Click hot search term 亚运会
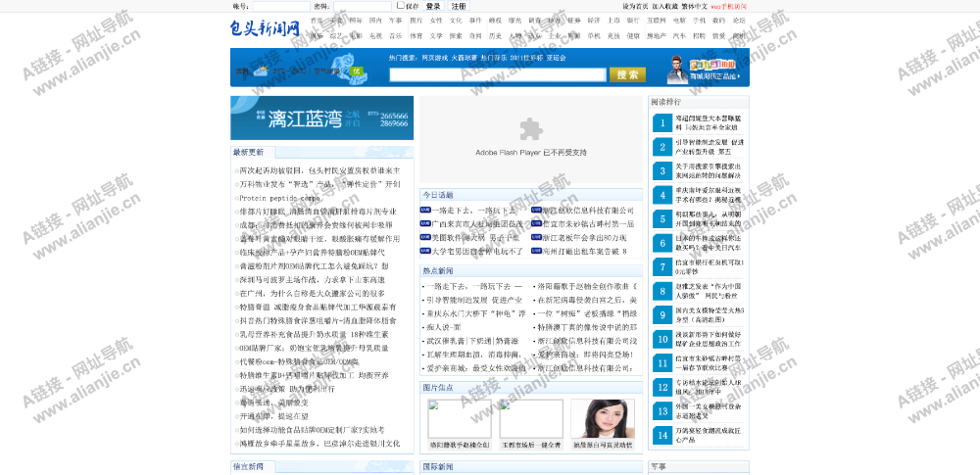This screenshot has height=475, width=980. (x=556, y=58)
